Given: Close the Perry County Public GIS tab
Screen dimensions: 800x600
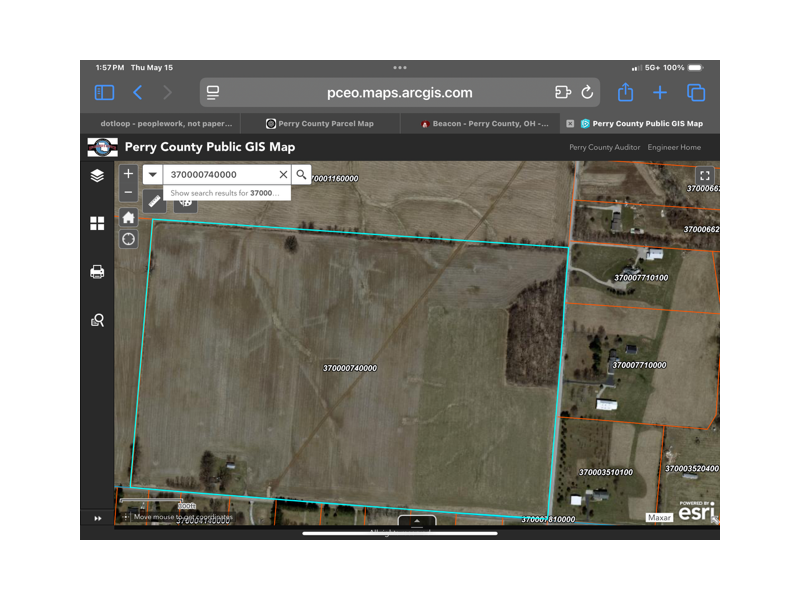Looking at the screenshot, I should point(570,123).
